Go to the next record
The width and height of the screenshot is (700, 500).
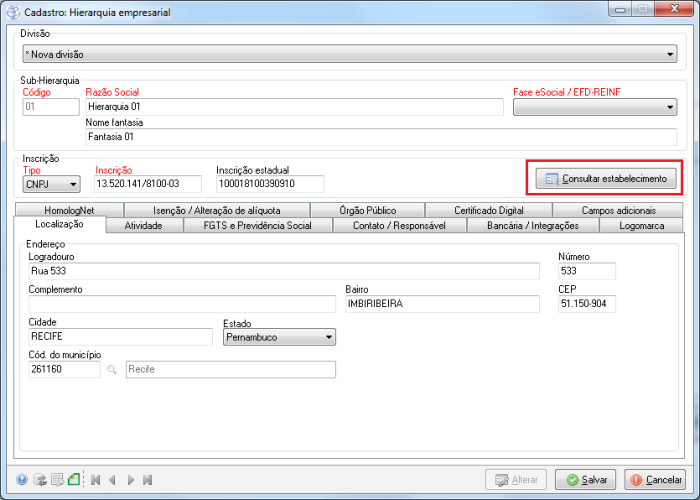click(x=131, y=480)
